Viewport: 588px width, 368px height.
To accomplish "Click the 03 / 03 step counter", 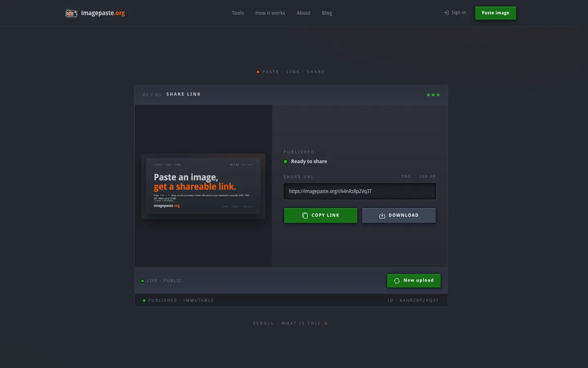I will pyautogui.click(x=152, y=95).
